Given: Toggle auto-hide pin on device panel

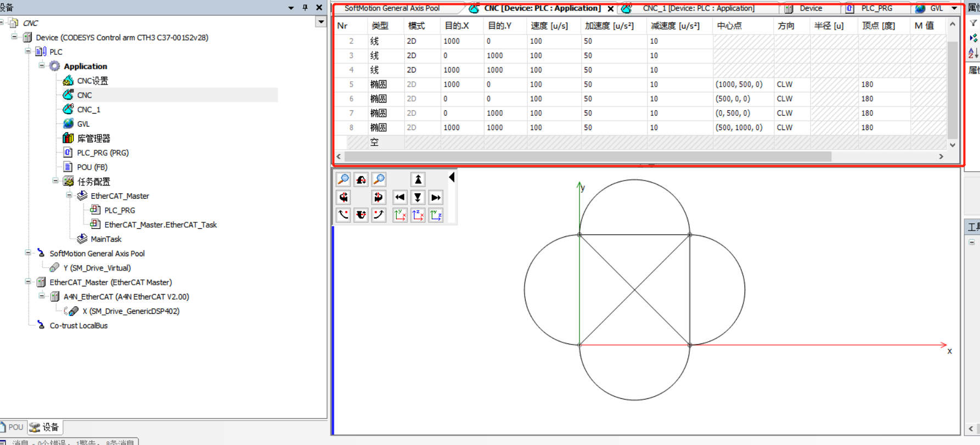Looking at the screenshot, I should tap(305, 8).
